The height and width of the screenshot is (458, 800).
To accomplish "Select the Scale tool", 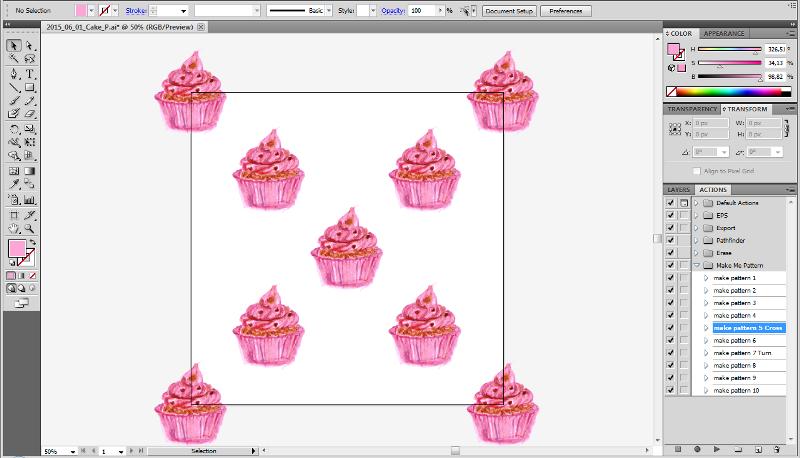I will click(x=30, y=129).
